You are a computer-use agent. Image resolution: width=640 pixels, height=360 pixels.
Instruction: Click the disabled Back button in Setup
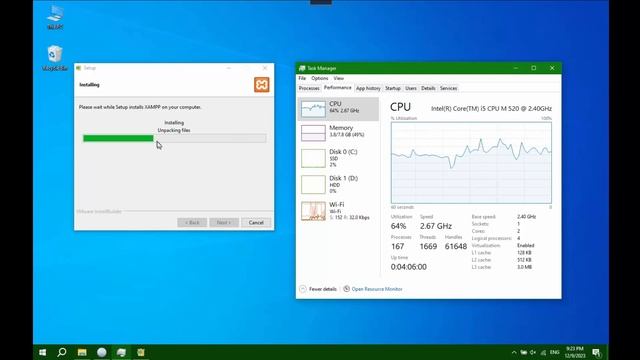192,222
